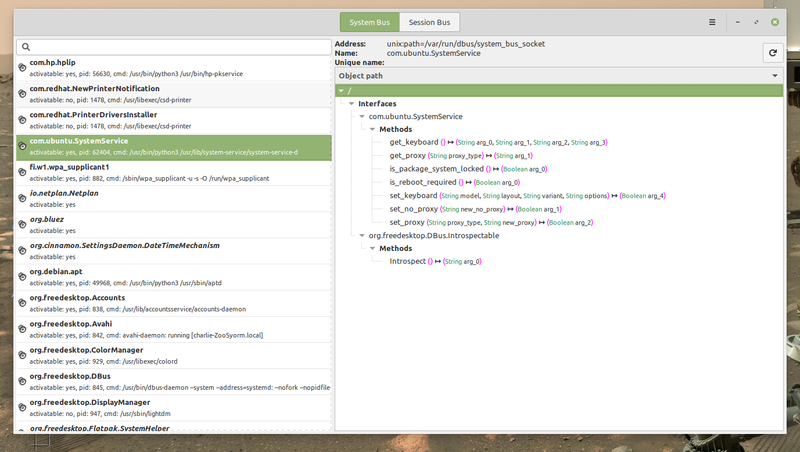
Task: Select the is_reboot_required method
Action: coord(455,182)
